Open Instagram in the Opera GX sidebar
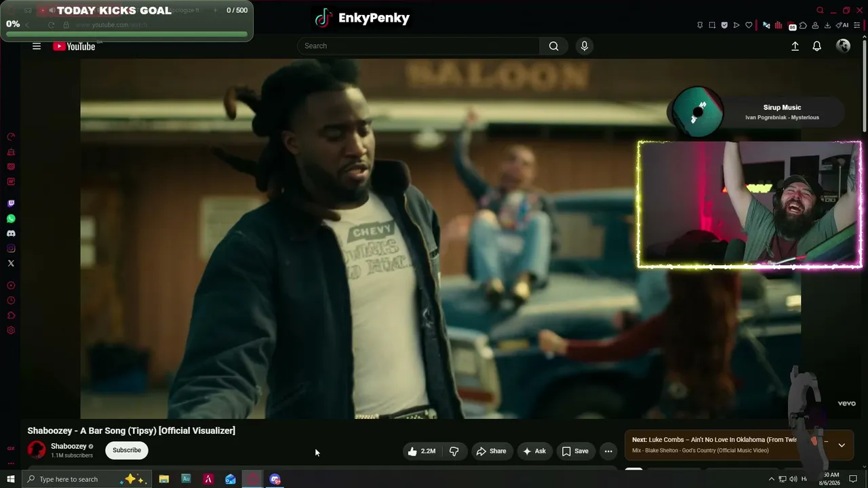This screenshot has width=868, height=488. click(11, 249)
